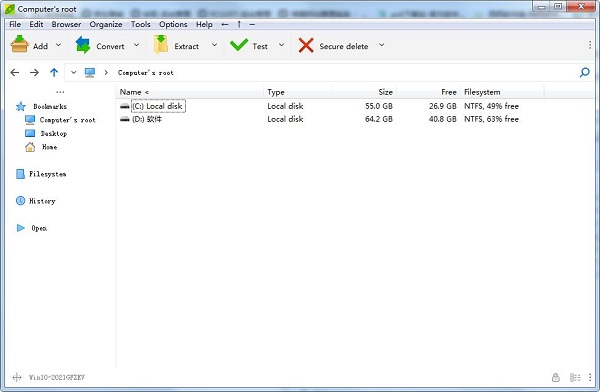
Task: Click the History clock icon
Action: (x=20, y=201)
